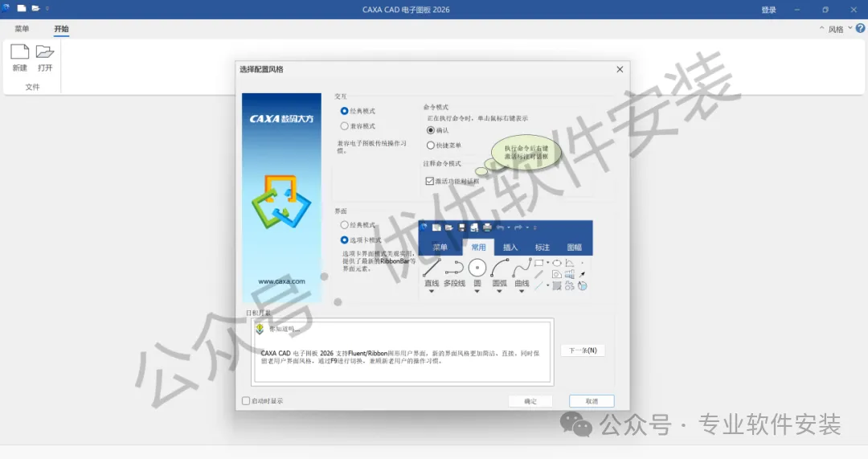The height and width of the screenshot is (459, 868).
Task: Restore down the CAXA CAD window
Action: pos(825,10)
